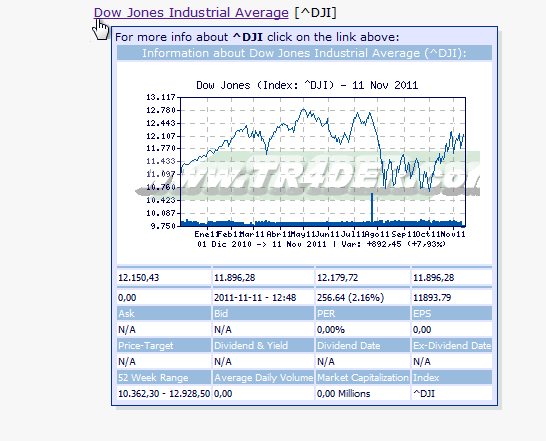This screenshot has height=441, width=546.
Task: Click the EPS column header
Action: [452, 314]
